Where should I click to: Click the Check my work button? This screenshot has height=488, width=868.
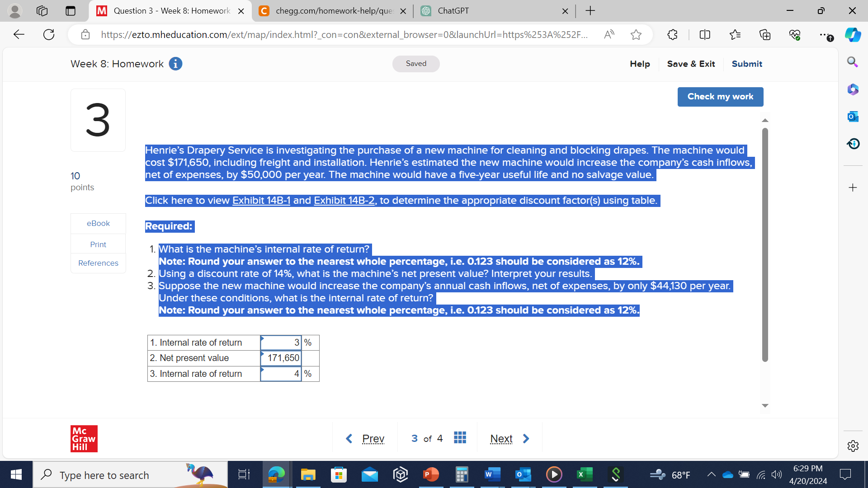pyautogui.click(x=720, y=96)
